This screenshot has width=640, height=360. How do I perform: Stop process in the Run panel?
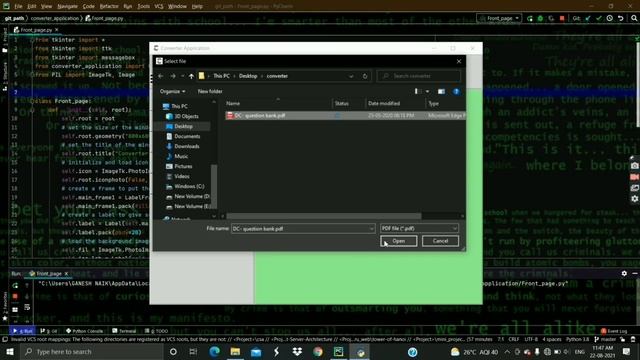pos(15,296)
